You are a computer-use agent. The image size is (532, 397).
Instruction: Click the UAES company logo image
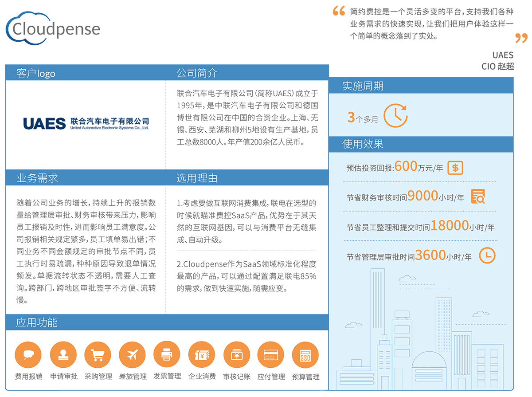click(86, 123)
